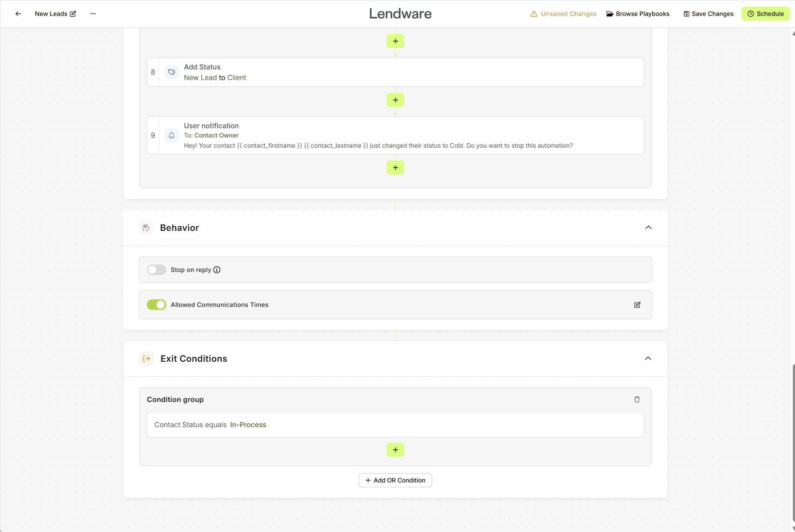The height and width of the screenshot is (532, 795).
Task: Click the back arrow to leave the editor
Action: [x=18, y=14]
